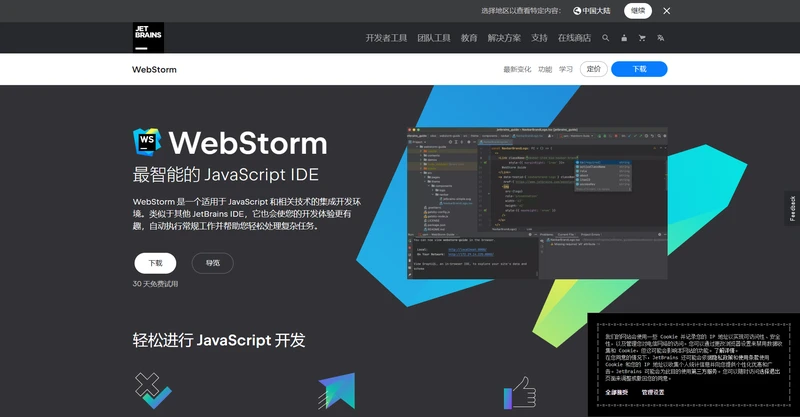Close the region selection banner
The width and height of the screenshot is (800, 417).
click(x=666, y=11)
